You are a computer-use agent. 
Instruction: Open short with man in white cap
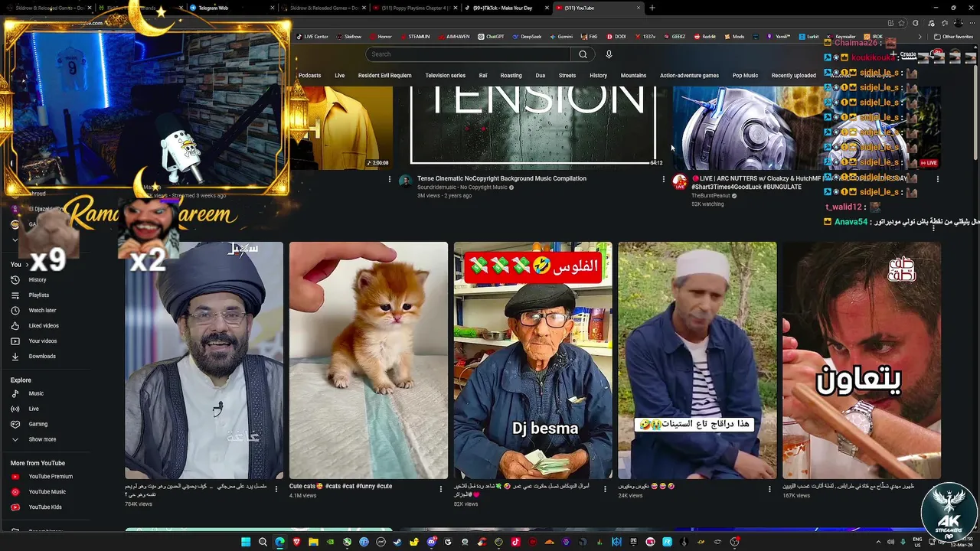click(697, 360)
